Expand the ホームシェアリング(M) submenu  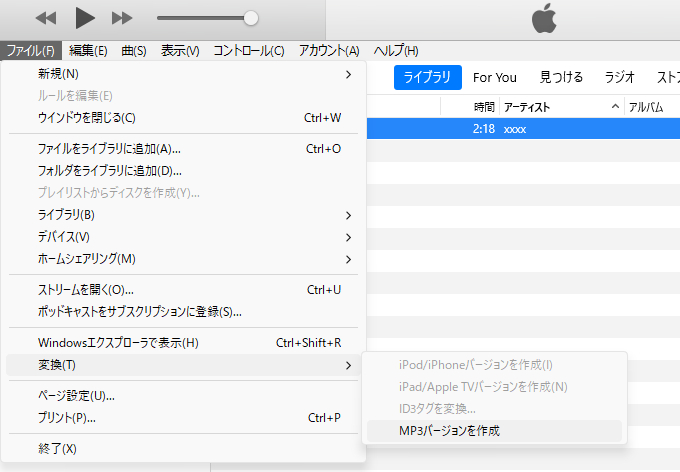tap(183, 259)
